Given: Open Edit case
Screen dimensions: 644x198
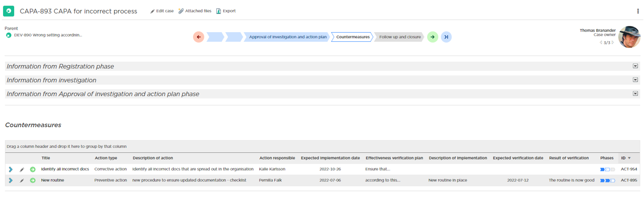Looking at the screenshot, I should coord(162,11).
